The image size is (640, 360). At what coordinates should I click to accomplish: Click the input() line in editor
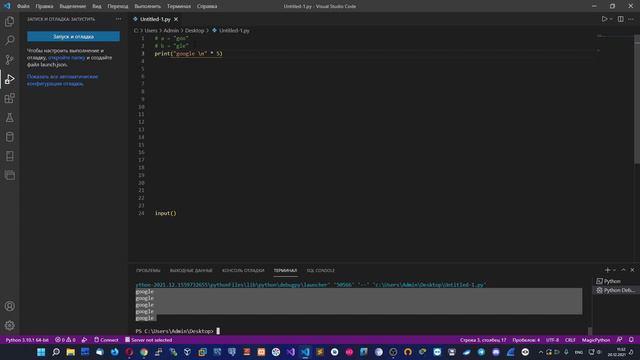[165, 213]
